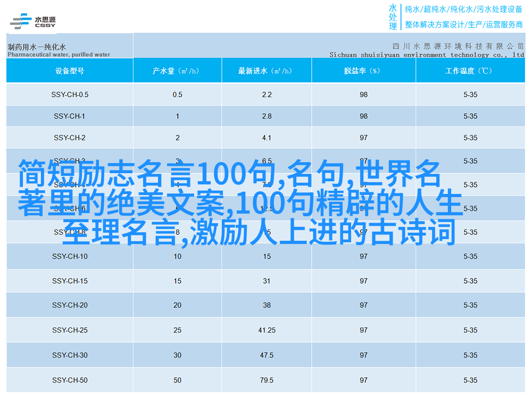Click the 'Pharmaceutical water, purified water' subtitle

tap(59, 54)
